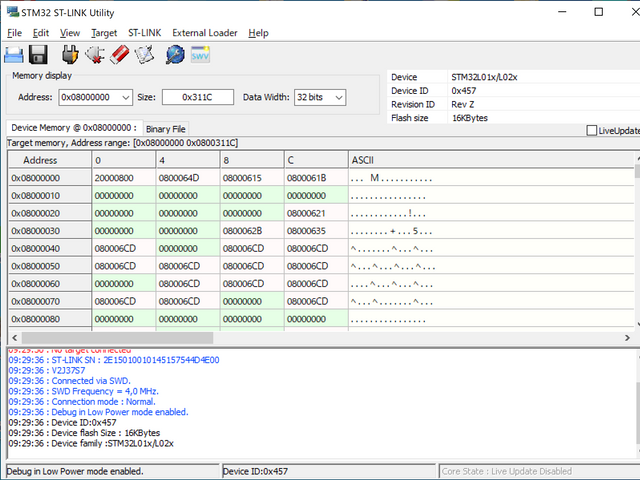This screenshot has width=640, height=480.
Task: Select address row 0x08000070
Action: pos(50,301)
